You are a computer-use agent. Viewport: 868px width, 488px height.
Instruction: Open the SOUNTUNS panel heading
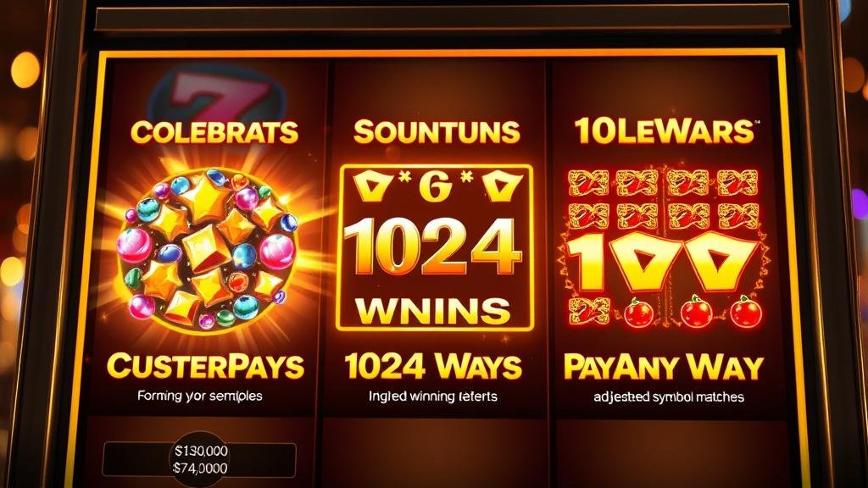tap(437, 132)
